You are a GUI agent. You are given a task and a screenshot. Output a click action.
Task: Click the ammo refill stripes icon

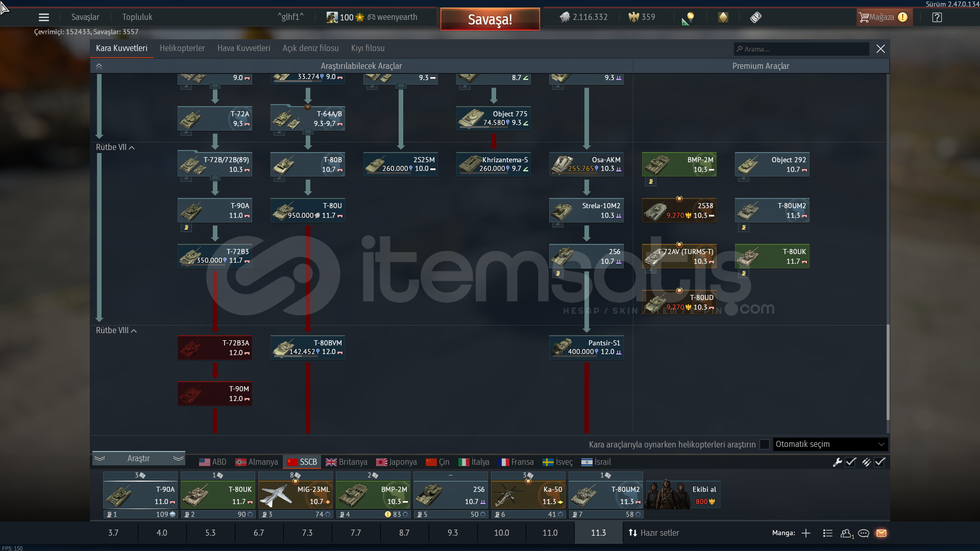tap(866, 462)
